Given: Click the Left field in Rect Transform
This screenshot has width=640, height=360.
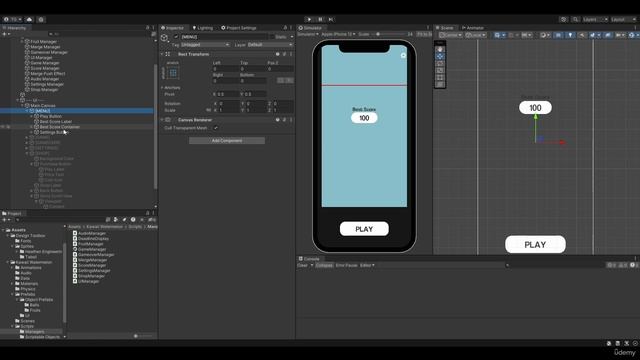Looking at the screenshot, I should 225,69.
